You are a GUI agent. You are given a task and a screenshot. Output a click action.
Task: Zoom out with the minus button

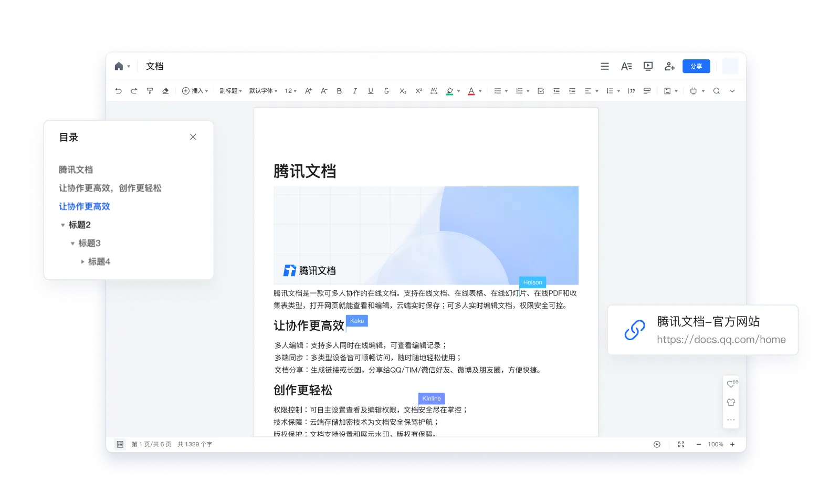[699, 444]
